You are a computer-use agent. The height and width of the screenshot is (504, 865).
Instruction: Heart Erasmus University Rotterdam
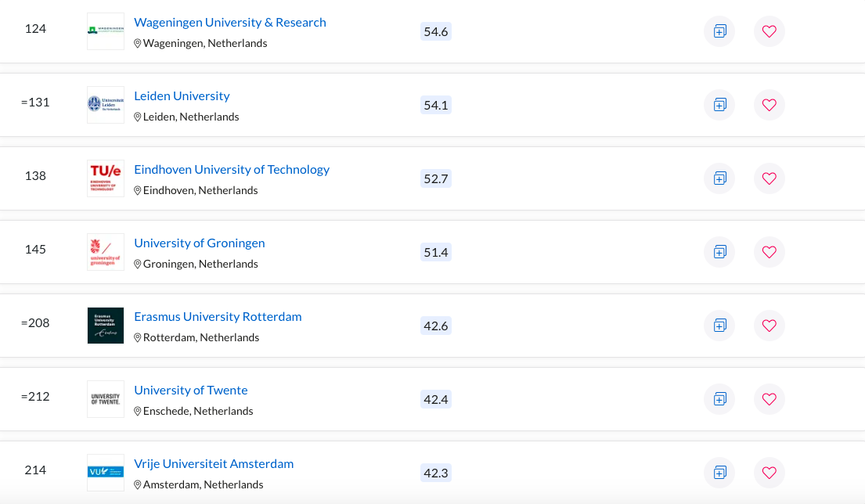pyautogui.click(x=769, y=326)
